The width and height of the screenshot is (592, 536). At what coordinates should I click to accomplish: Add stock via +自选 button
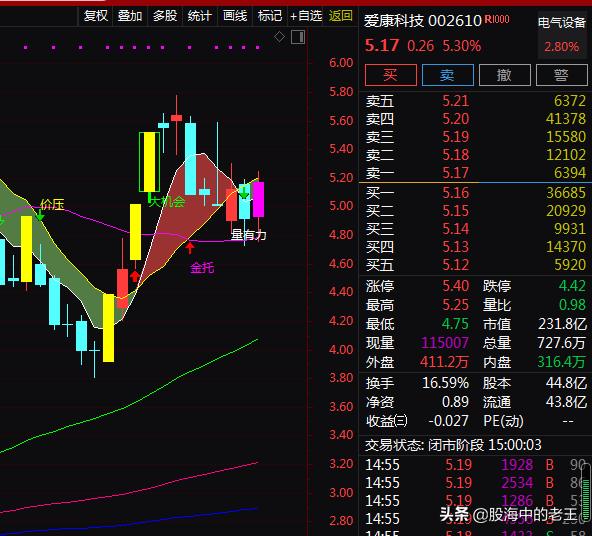coord(306,16)
